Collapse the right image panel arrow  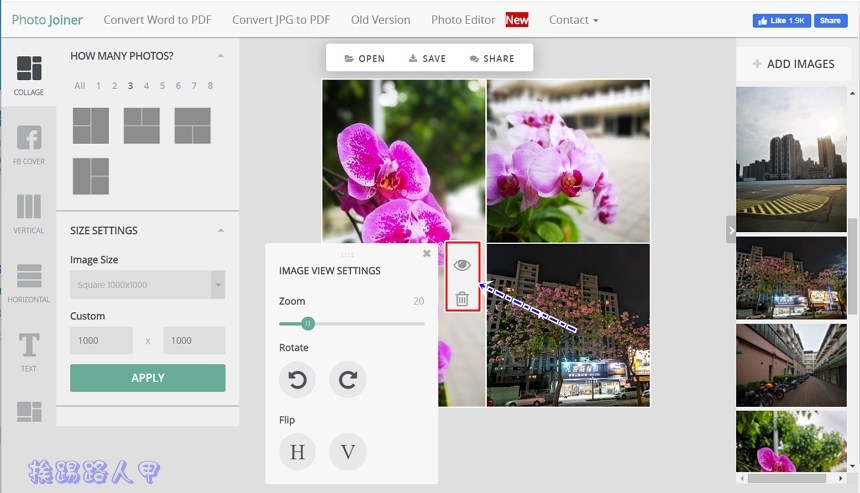point(731,230)
